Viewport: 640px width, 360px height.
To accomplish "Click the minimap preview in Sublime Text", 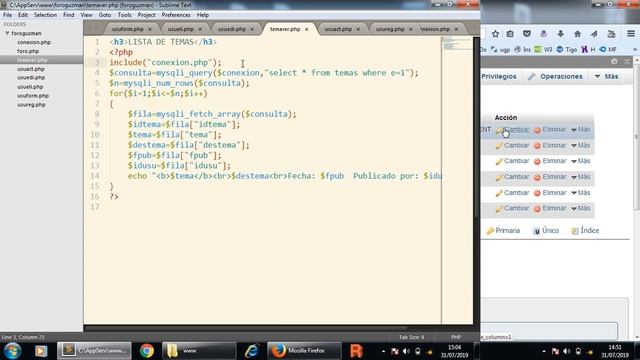I will point(457,44).
